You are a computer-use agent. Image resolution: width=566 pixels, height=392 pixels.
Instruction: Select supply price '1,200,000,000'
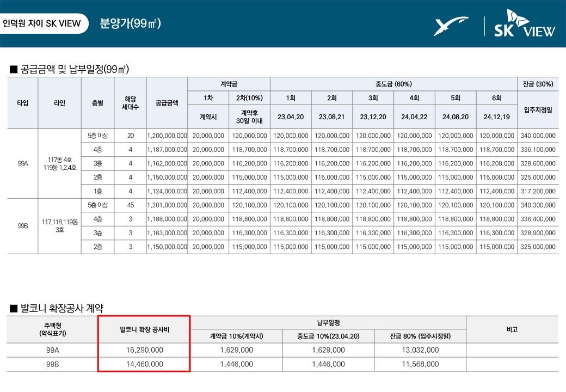coord(167,136)
